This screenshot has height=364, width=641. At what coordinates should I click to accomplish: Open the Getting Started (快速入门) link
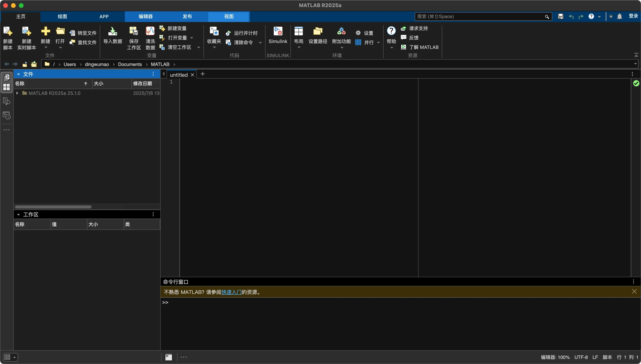tap(231, 292)
